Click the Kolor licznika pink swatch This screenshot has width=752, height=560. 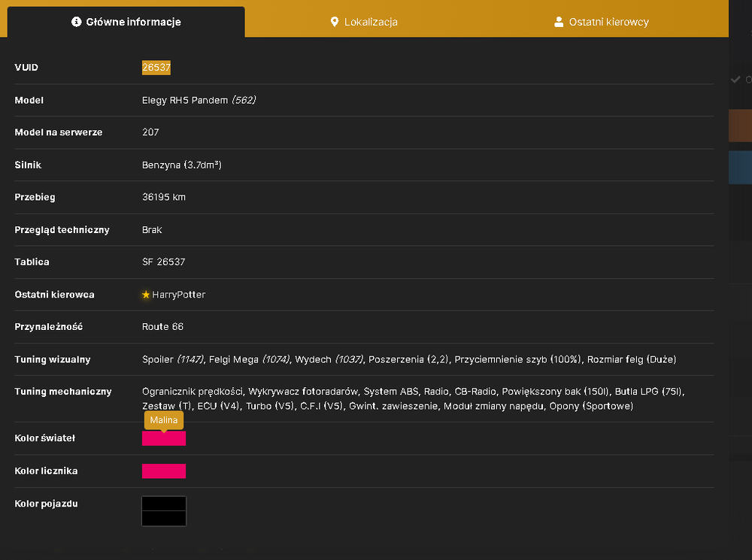[163, 471]
